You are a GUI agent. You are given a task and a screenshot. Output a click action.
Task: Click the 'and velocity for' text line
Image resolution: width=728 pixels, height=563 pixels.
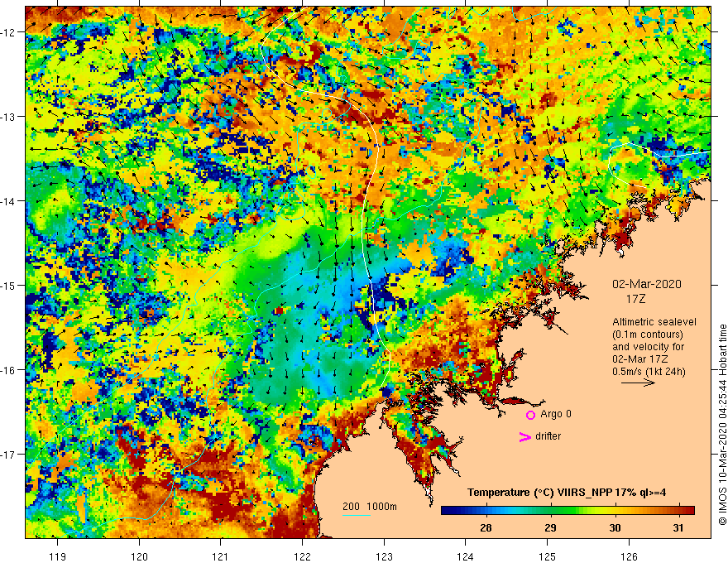tap(648, 347)
